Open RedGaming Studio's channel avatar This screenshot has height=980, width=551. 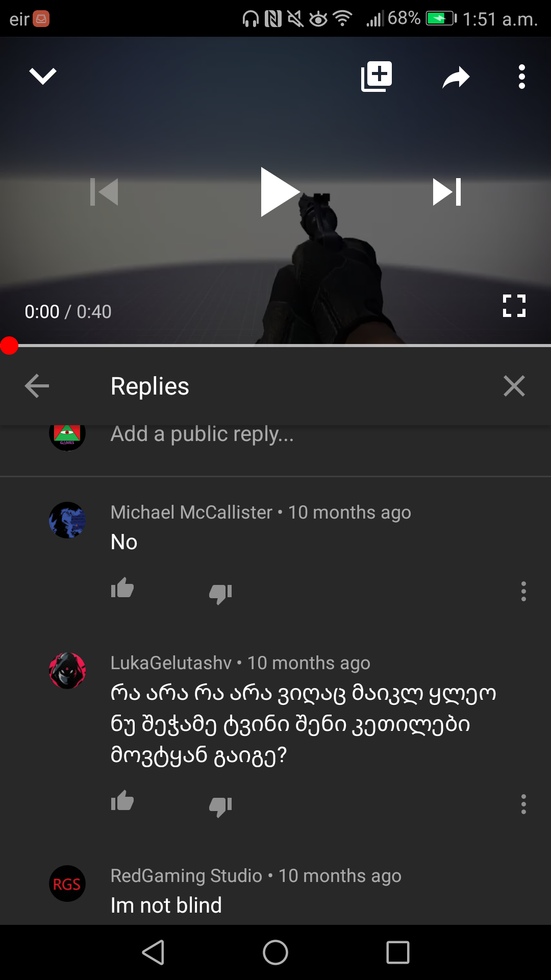click(67, 884)
